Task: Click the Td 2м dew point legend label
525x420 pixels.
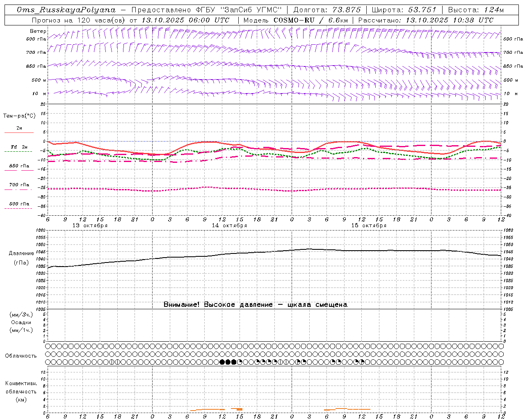Action: coord(19,147)
